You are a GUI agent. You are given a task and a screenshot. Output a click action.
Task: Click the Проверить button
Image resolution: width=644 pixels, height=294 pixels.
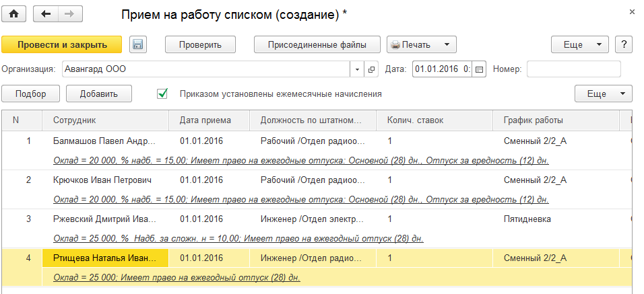click(x=200, y=45)
